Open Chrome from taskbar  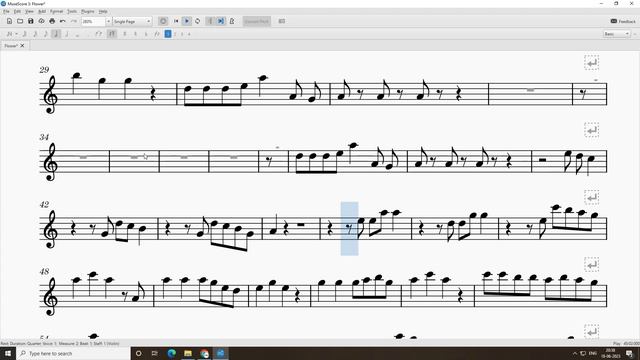coord(204,353)
